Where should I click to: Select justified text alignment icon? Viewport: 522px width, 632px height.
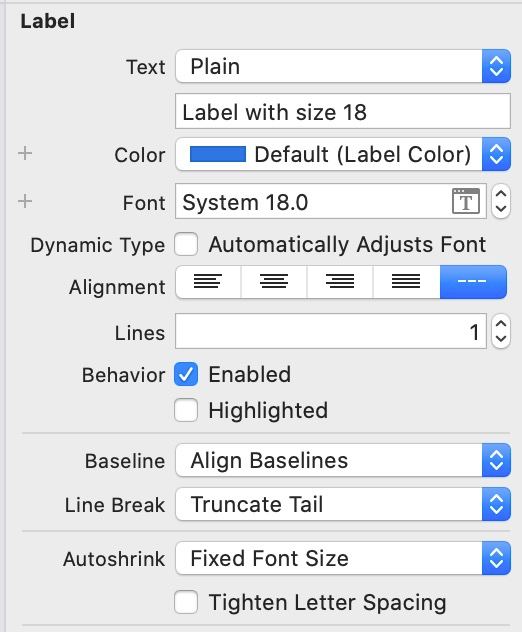click(406, 282)
